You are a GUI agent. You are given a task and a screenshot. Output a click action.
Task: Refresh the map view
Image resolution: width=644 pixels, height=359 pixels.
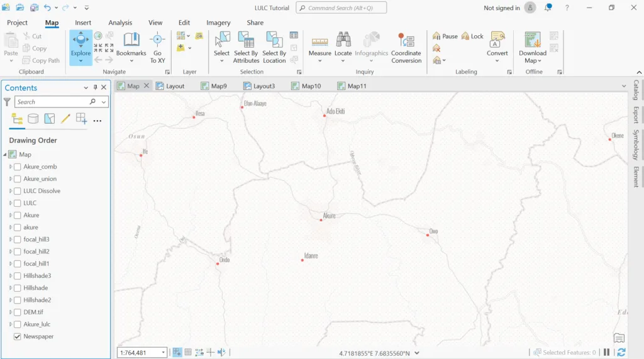click(x=621, y=352)
